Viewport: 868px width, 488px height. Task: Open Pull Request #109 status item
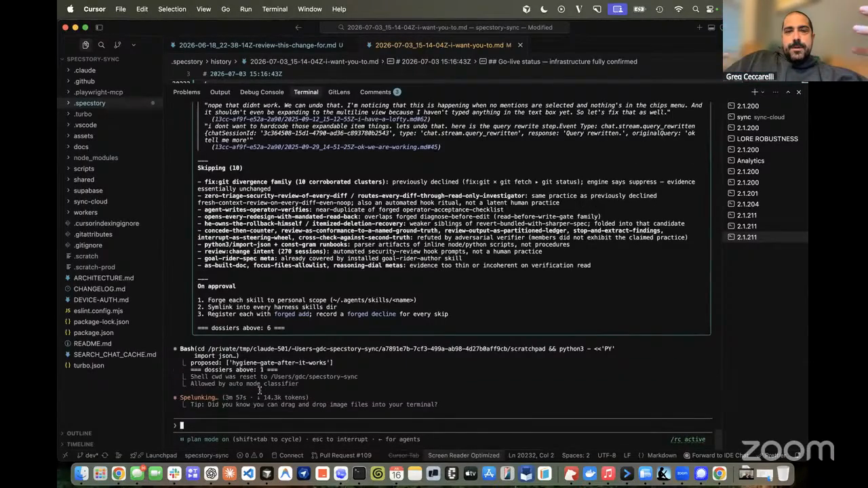tap(341, 455)
